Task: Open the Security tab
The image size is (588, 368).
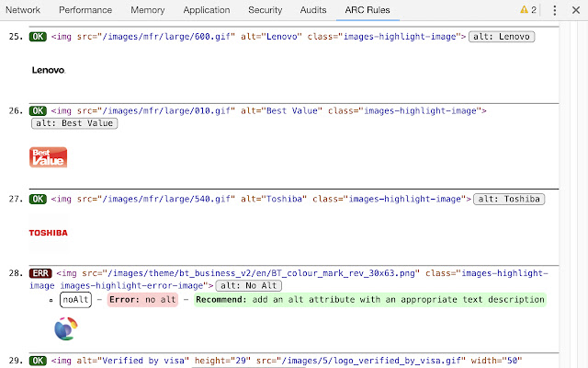Action: pyautogui.click(x=265, y=10)
